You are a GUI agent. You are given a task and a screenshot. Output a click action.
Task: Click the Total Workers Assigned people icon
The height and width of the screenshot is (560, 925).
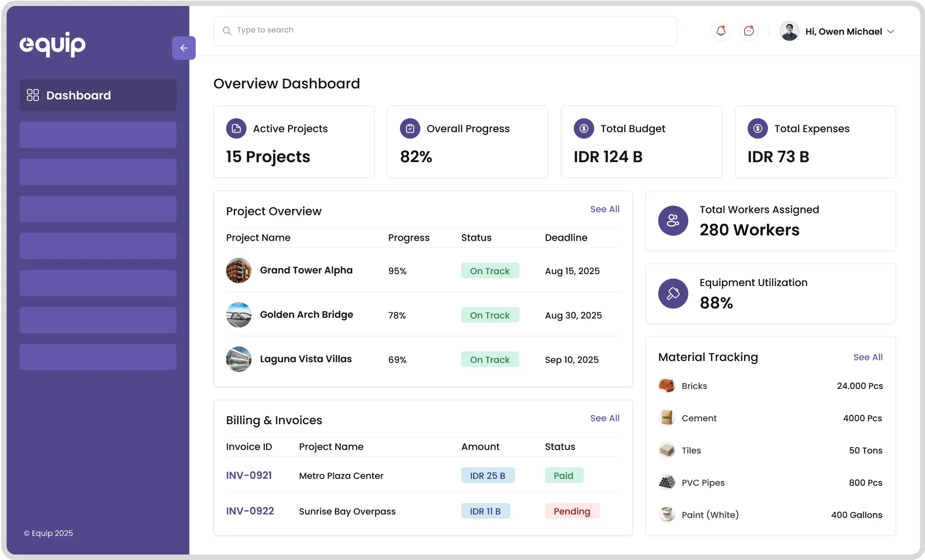click(x=673, y=221)
